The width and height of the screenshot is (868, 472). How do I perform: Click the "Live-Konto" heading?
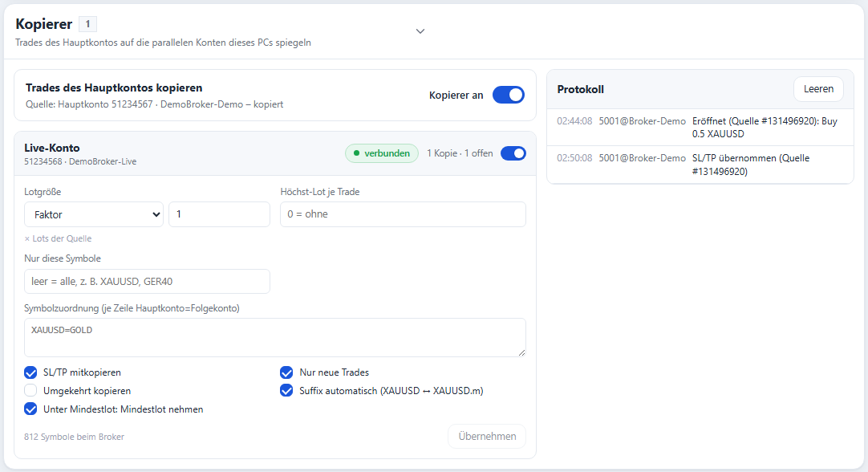pos(52,148)
